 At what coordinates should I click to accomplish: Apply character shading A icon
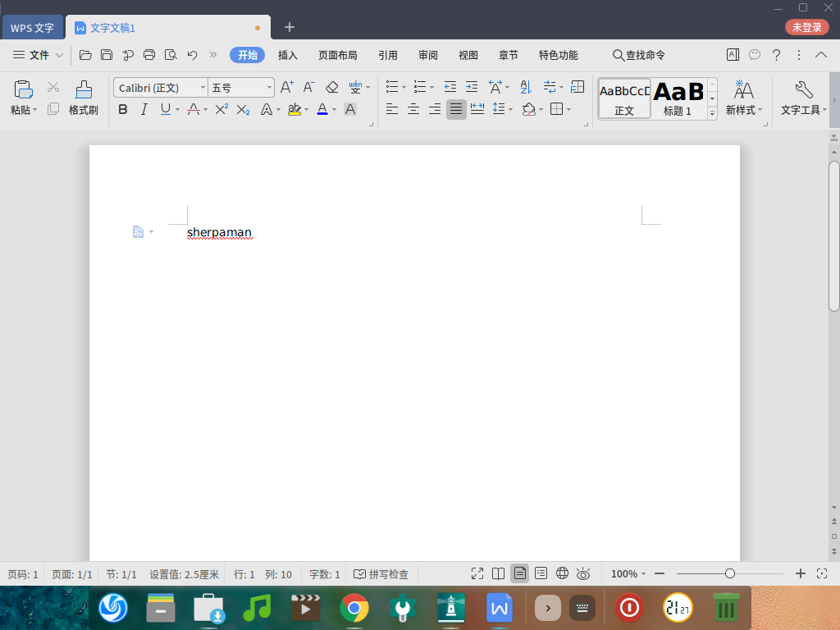349,109
